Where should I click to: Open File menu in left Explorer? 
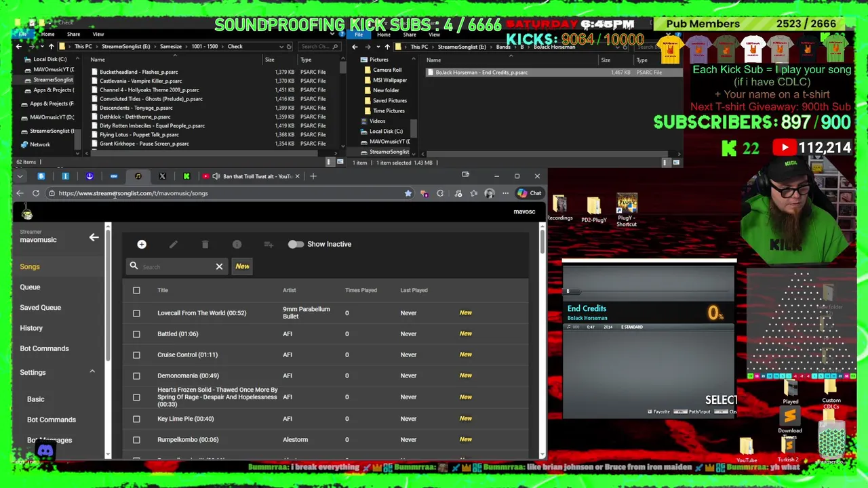pyautogui.click(x=22, y=34)
